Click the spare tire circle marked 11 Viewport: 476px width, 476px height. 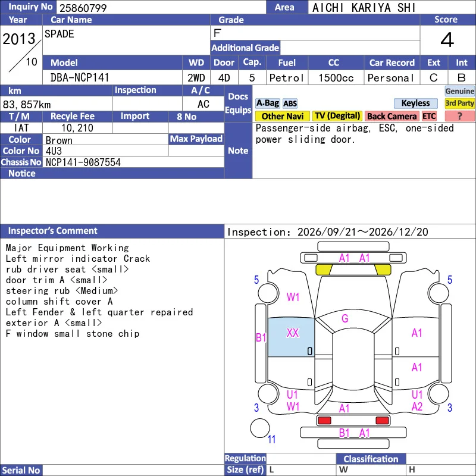[260, 428]
